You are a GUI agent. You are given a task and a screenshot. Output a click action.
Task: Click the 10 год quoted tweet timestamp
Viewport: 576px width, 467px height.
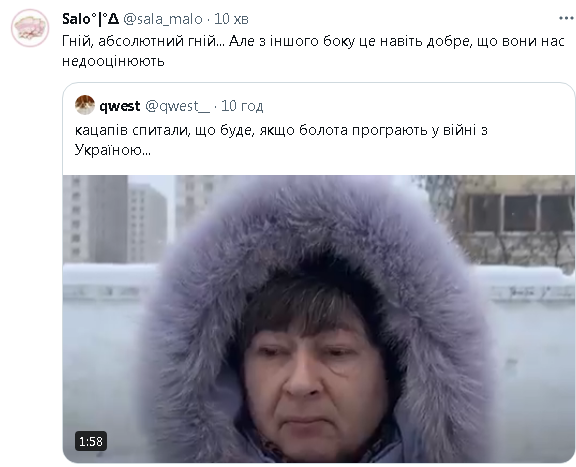pos(242,106)
